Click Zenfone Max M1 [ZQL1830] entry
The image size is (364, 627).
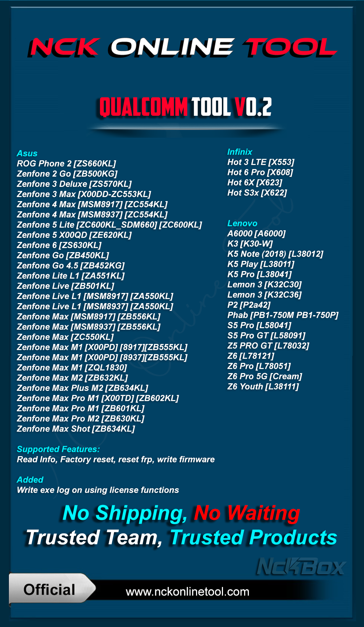(x=72, y=368)
